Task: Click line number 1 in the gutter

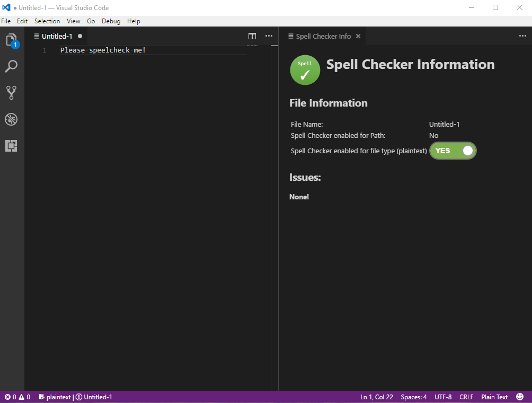Action: click(45, 50)
